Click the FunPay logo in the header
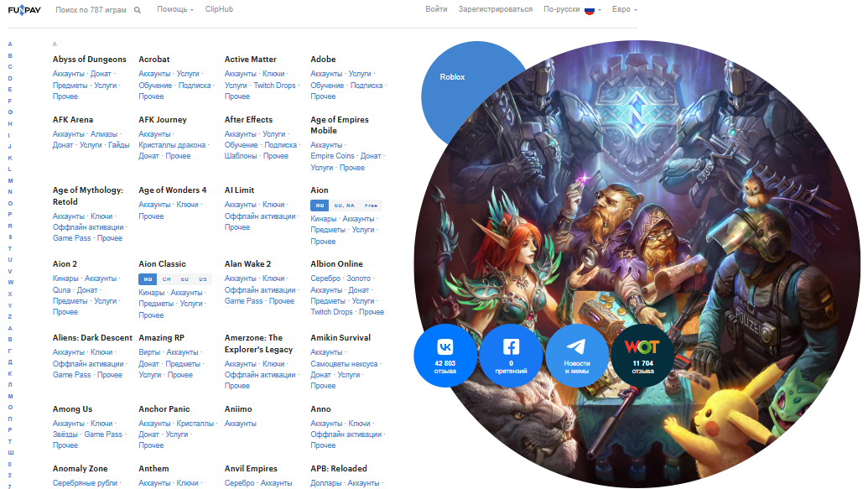This screenshot has height=489, width=868. coord(25,9)
